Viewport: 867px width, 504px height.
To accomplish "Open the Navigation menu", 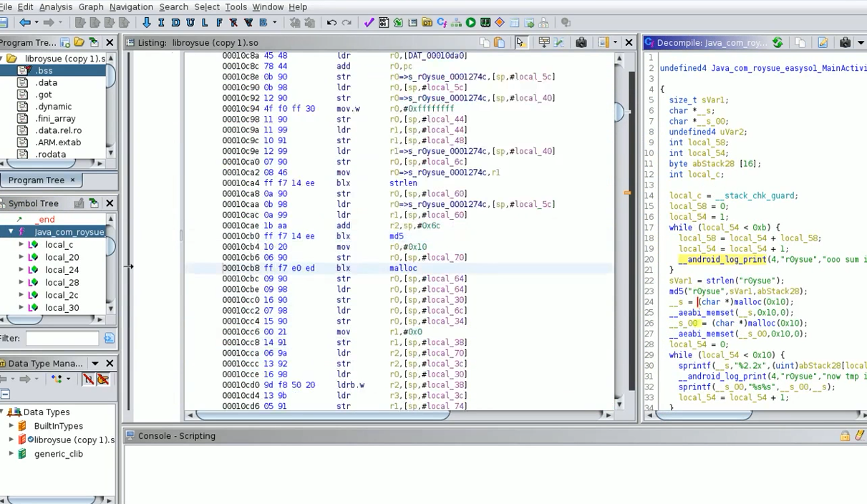I will point(132,6).
